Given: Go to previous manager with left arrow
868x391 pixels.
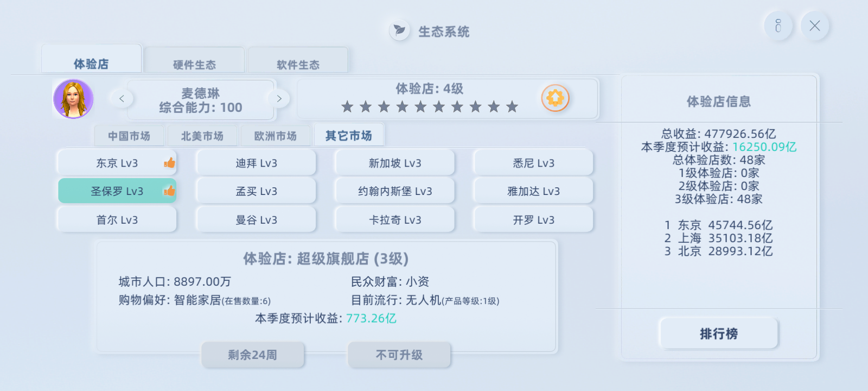Looking at the screenshot, I should [122, 98].
